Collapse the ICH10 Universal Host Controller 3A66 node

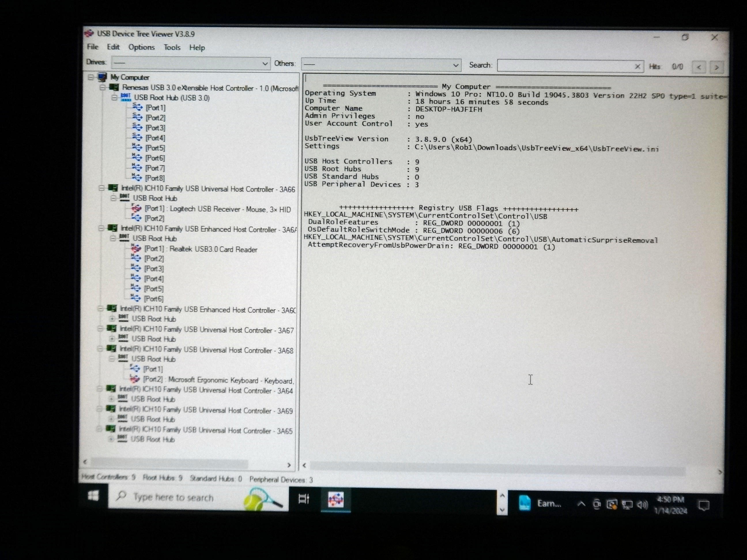(x=101, y=188)
